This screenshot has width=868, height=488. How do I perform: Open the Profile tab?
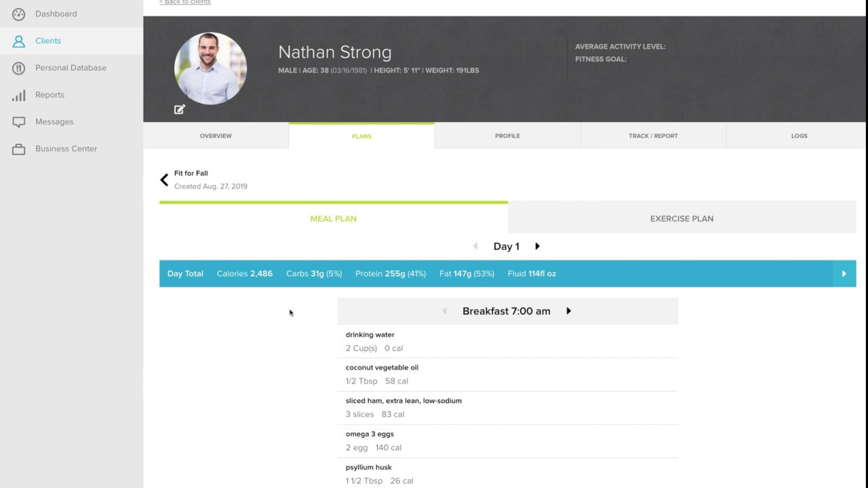(507, 136)
